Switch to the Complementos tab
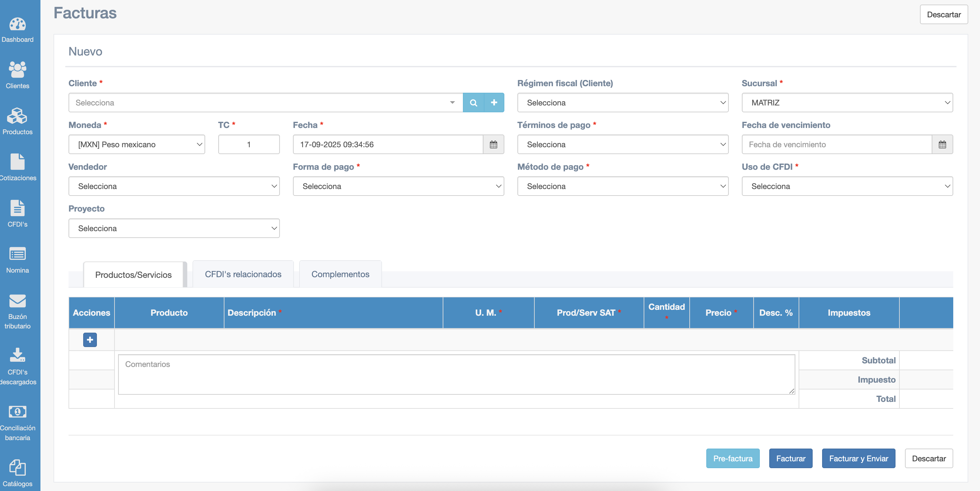 (x=340, y=274)
